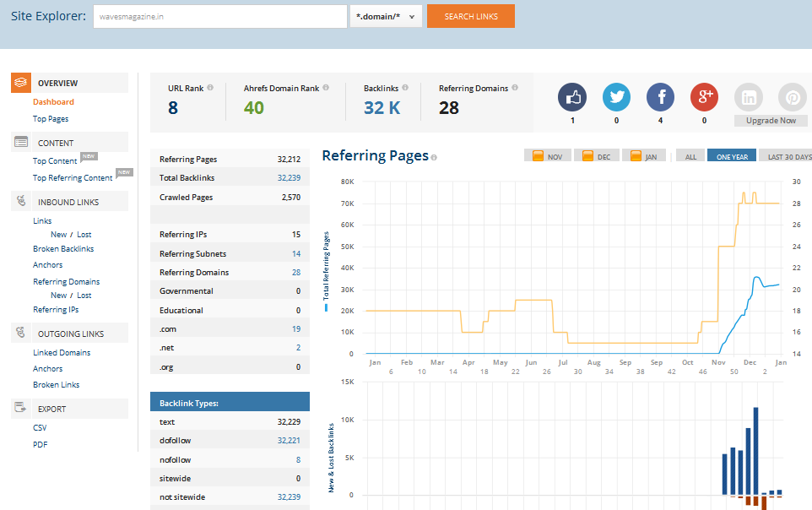The image size is (812, 510).
Task: Click the Referring Pages chart info icon
Action: click(434, 158)
